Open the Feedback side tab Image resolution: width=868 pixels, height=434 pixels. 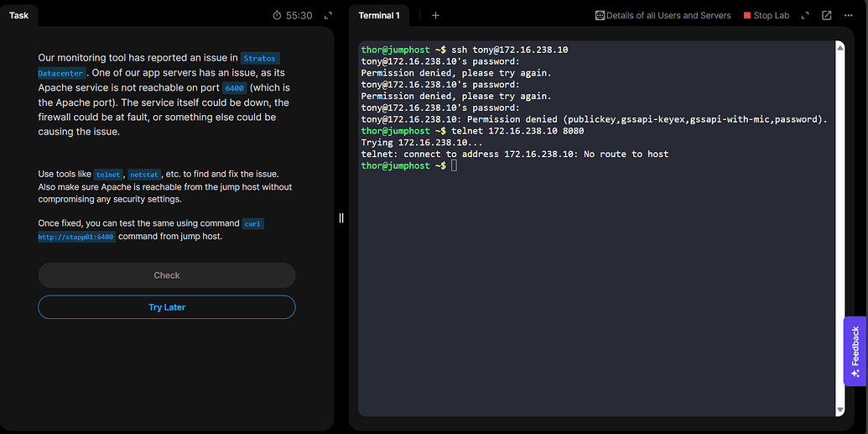[x=855, y=350]
